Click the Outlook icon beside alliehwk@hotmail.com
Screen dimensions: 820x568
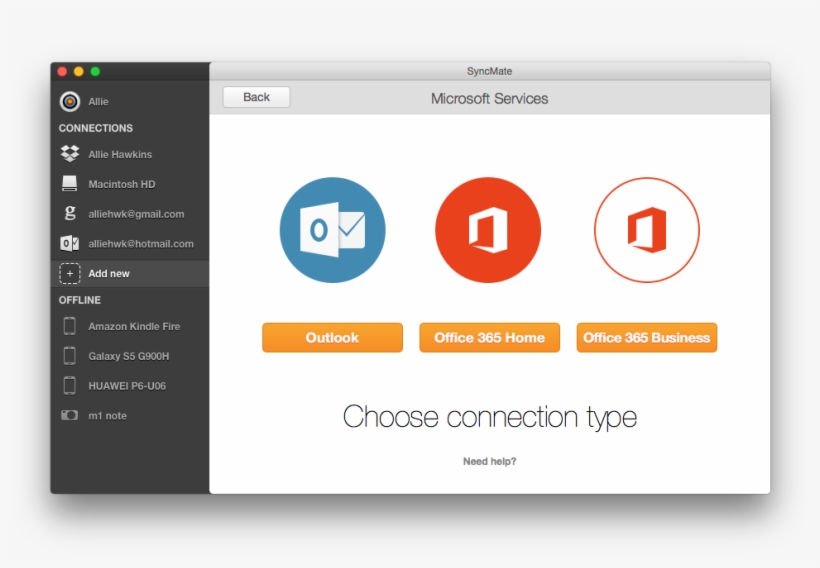click(x=70, y=243)
